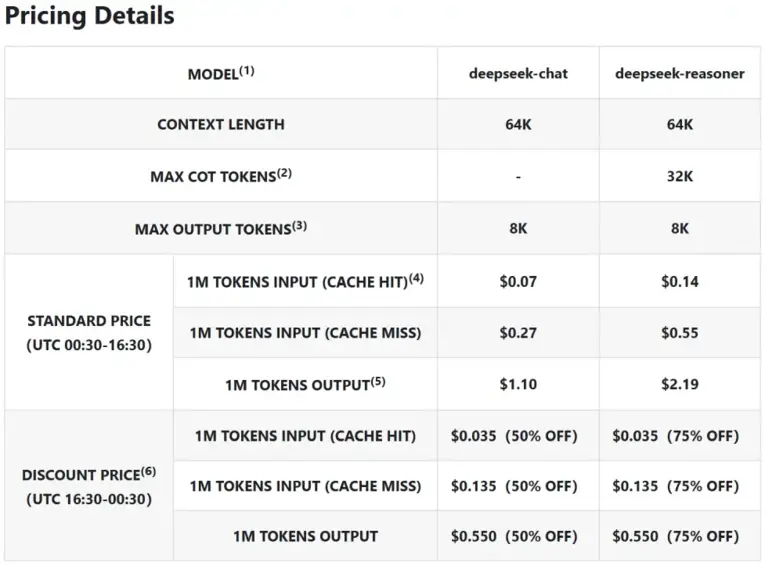Click the 64K value under deepseek-chat
Image resolution: width=783 pixels, height=566 pixels.
point(518,124)
